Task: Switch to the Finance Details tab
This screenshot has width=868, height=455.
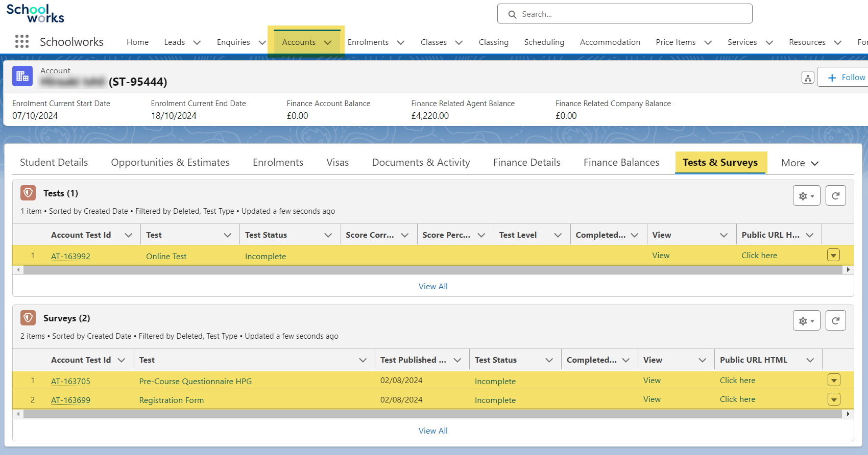Action: coord(527,162)
